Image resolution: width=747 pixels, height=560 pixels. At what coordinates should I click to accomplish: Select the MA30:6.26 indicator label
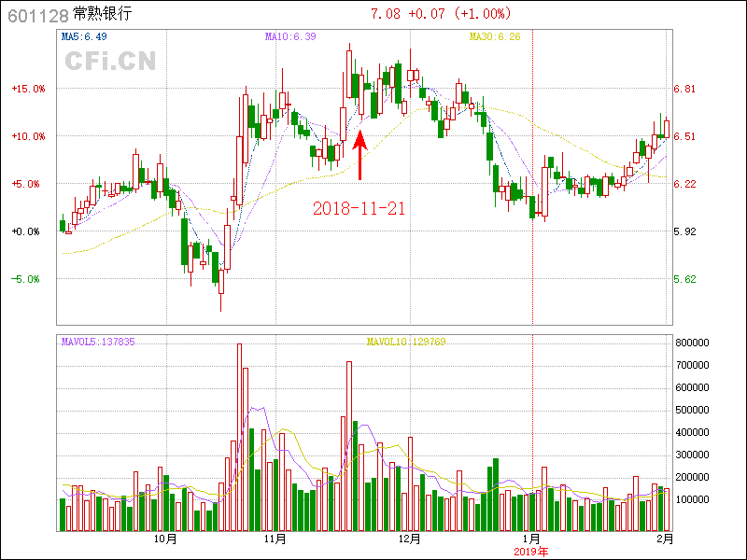[x=494, y=37]
